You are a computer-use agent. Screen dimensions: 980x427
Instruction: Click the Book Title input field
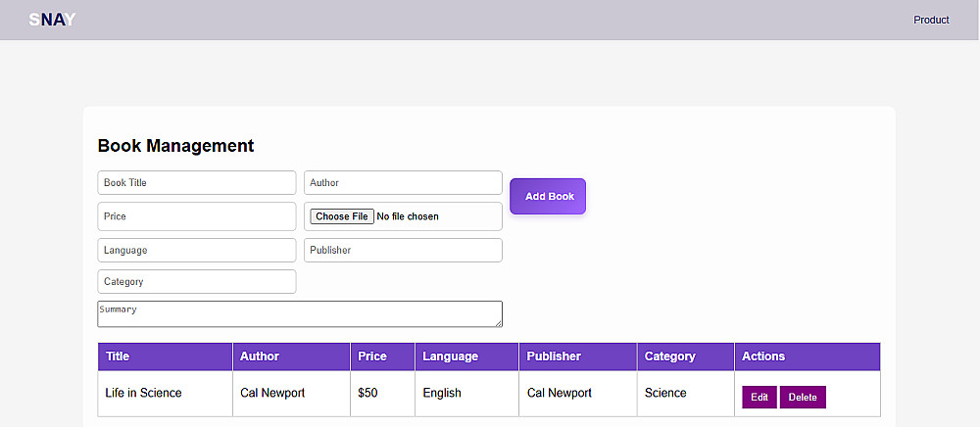[196, 183]
